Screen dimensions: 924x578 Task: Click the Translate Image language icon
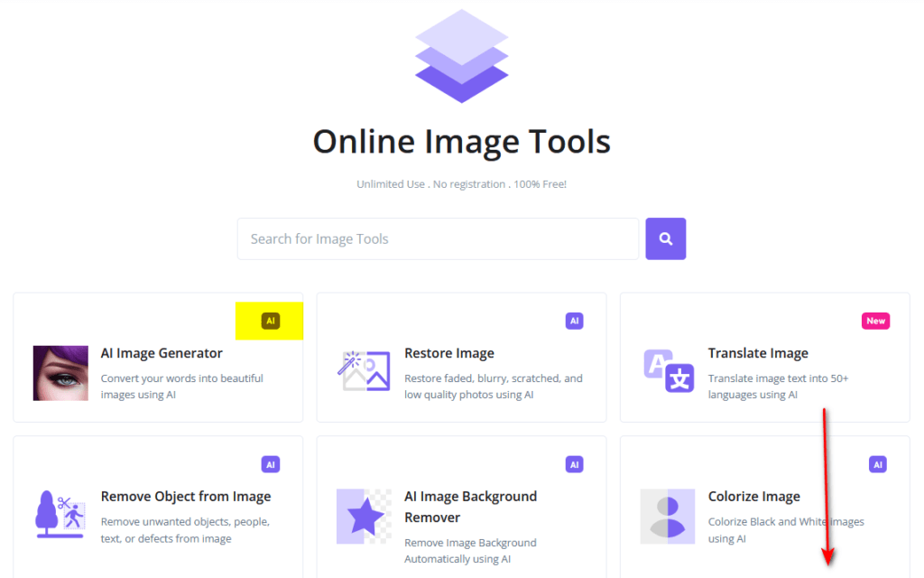[x=669, y=371]
